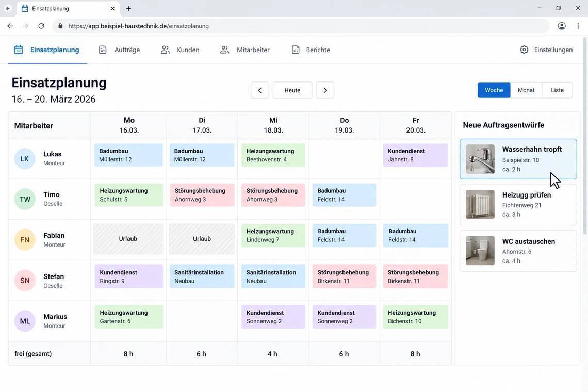Screen dimensions: 588x392
Task: Open the Aufträge tab
Action: pos(119,50)
